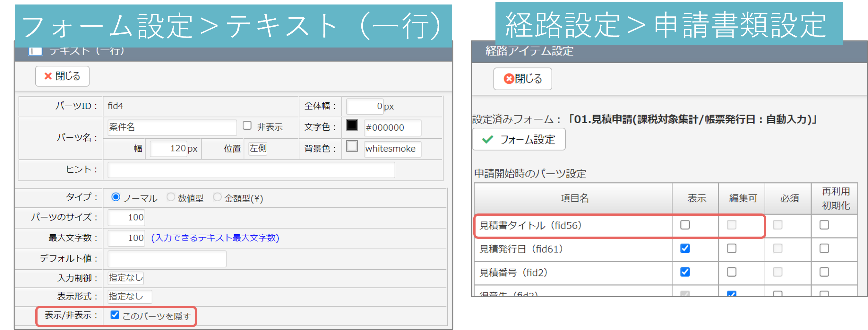Select the 数値型 type radio button
This screenshot has height=330, width=868.
pyautogui.click(x=171, y=197)
